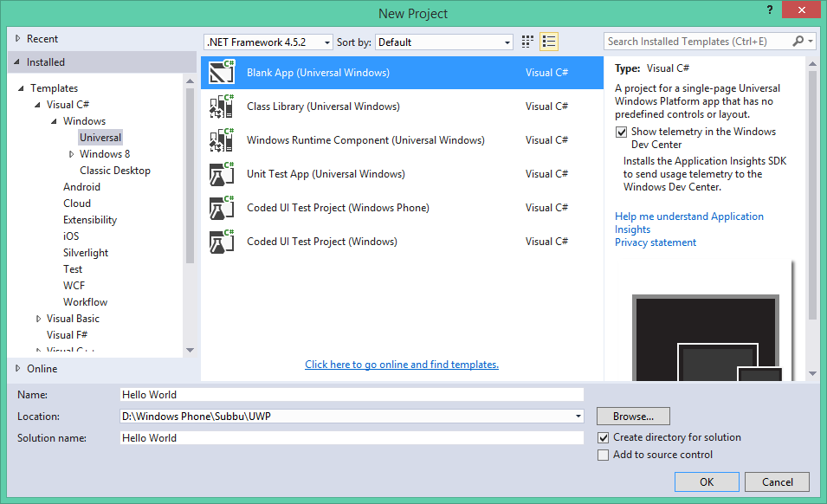The height and width of the screenshot is (504, 827).
Task: Select the Blank App (Universal Windows) template icon
Action: [x=222, y=72]
